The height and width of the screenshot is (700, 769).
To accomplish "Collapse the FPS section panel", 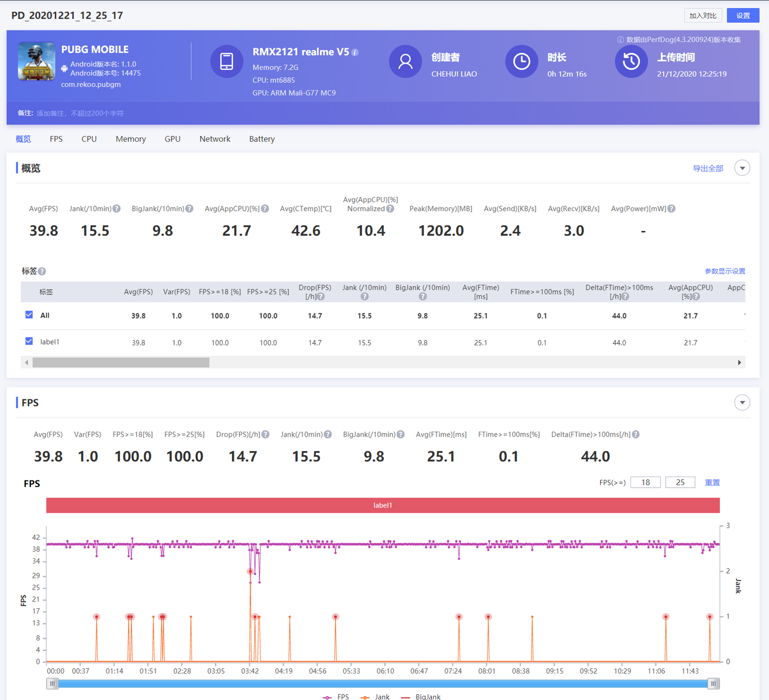I will 742,403.
